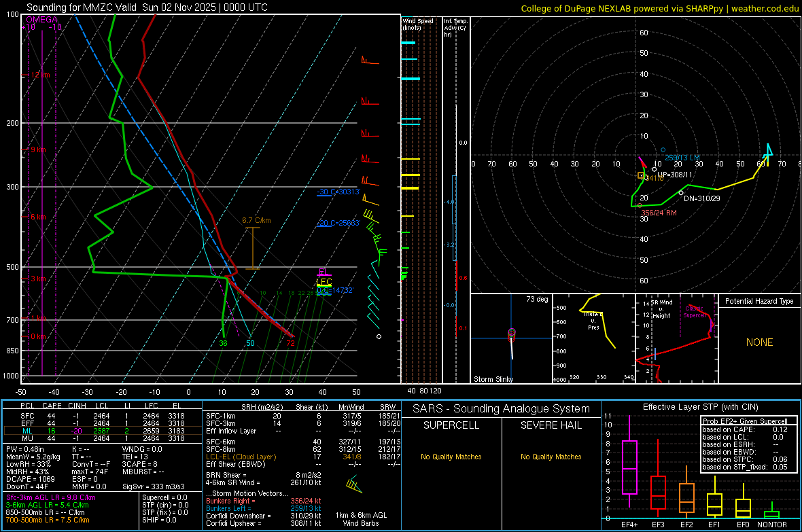The image size is (802, 532).
Task: Click the UP=308/11 hodograph label
Action: click(x=675, y=175)
